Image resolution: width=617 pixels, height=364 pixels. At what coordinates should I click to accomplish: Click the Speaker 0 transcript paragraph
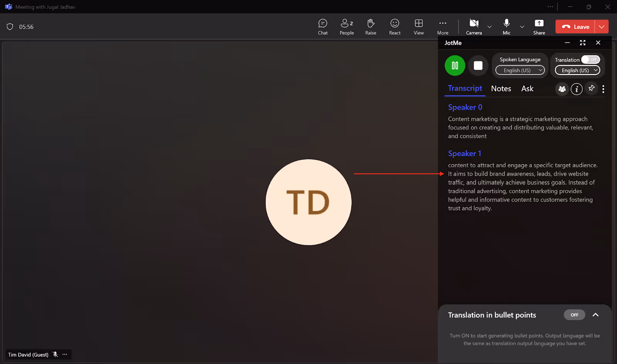click(521, 127)
